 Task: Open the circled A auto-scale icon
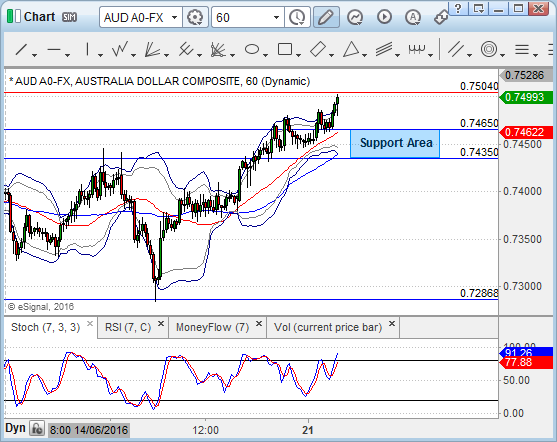coord(413,17)
